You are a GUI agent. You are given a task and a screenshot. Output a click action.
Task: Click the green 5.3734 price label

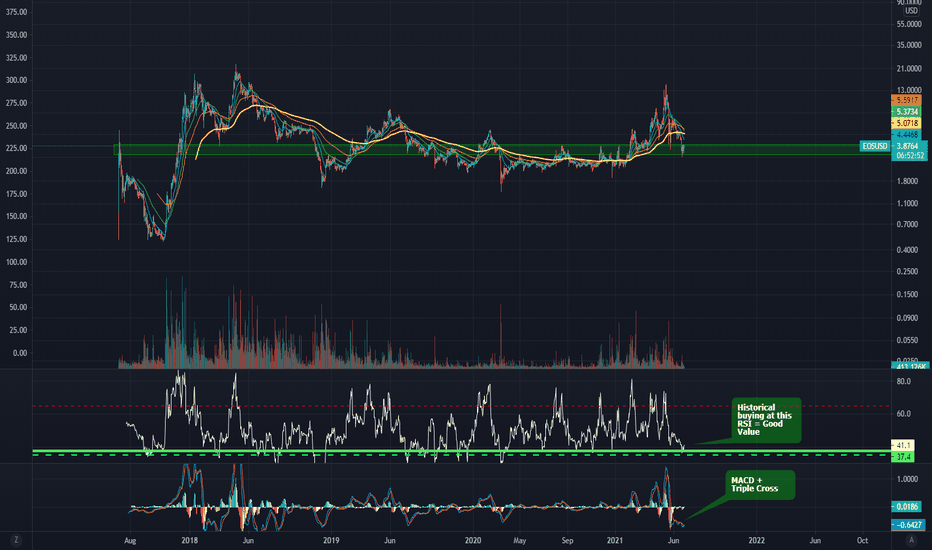[906, 112]
